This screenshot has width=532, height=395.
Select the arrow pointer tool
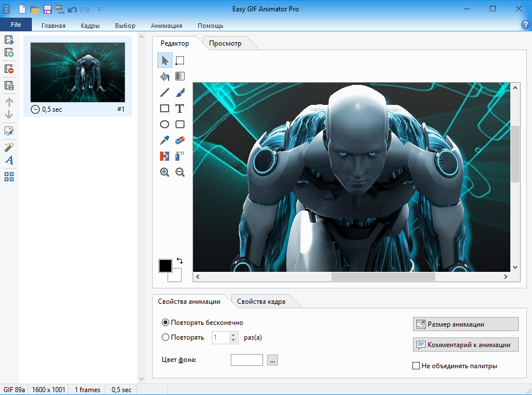tap(165, 60)
